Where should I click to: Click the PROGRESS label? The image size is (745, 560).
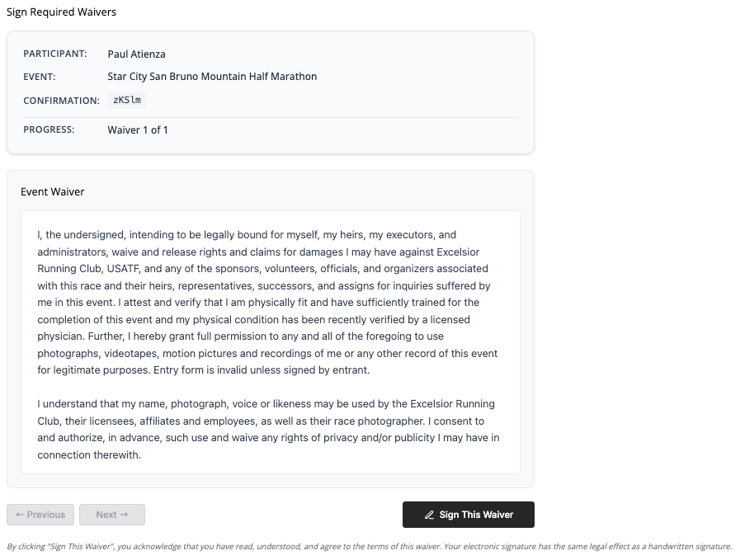click(x=49, y=129)
